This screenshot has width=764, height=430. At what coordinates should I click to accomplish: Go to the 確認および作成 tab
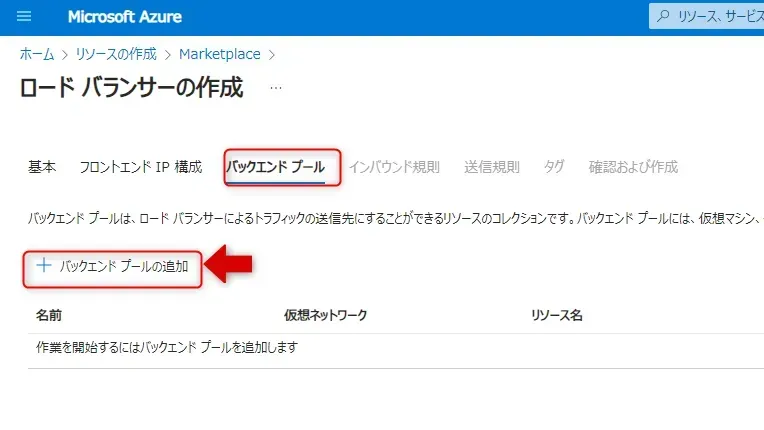[x=633, y=167]
